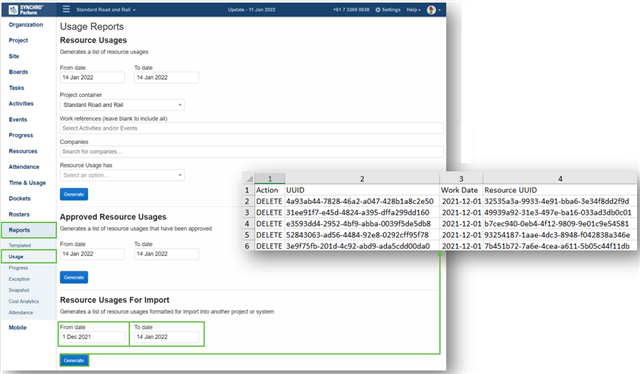Image resolution: width=640 pixels, height=374 pixels.
Task: Open the Resource Usage has dropdown
Action: tap(122, 175)
